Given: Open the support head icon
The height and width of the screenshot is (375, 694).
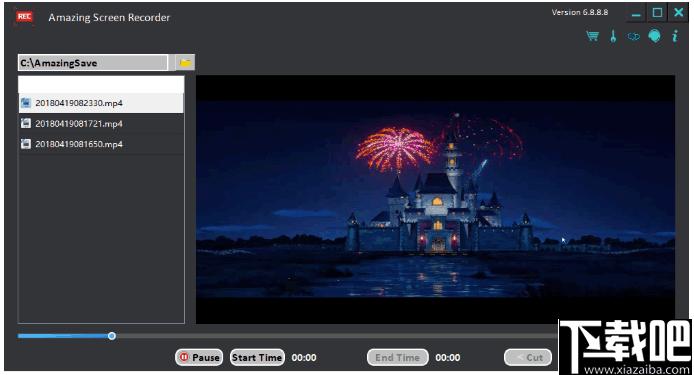Looking at the screenshot, I should 655,36.
